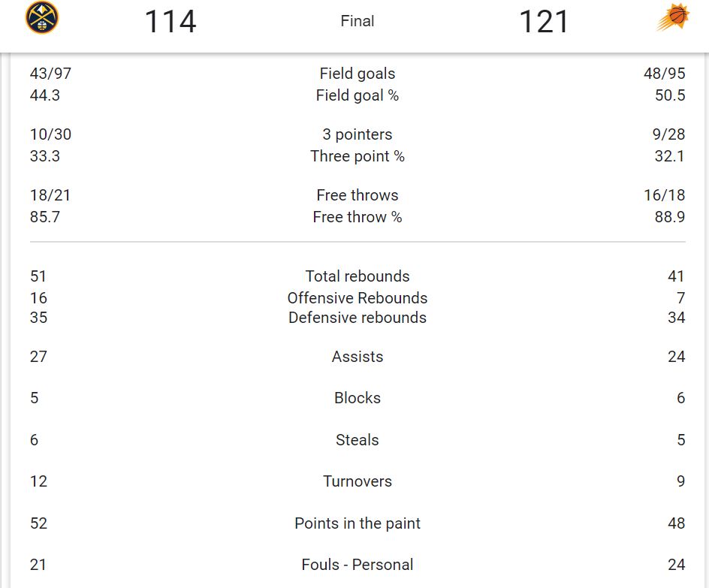Viewport: 709px width, 588px height.
Task: Click the Final game status label
Action: point(358,21)
